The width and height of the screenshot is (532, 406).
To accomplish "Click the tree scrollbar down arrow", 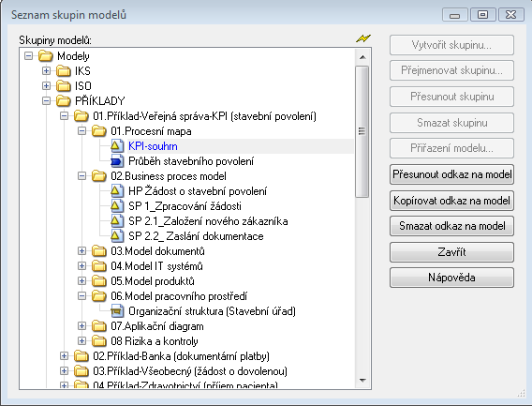I will (362, 380).
